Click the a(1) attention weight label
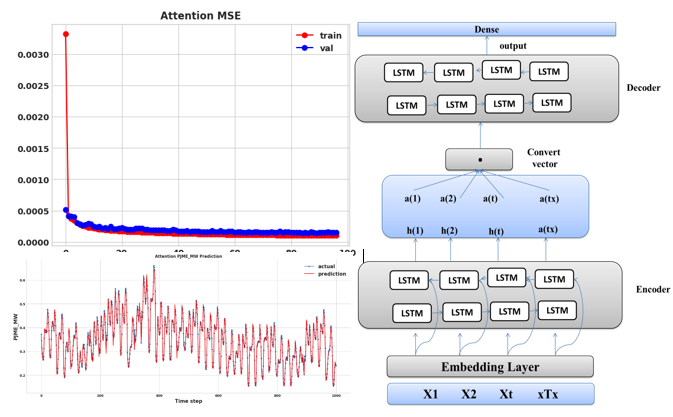Viewport: 673px width, 417px height. pyautogui.click(x=412, y=199)
